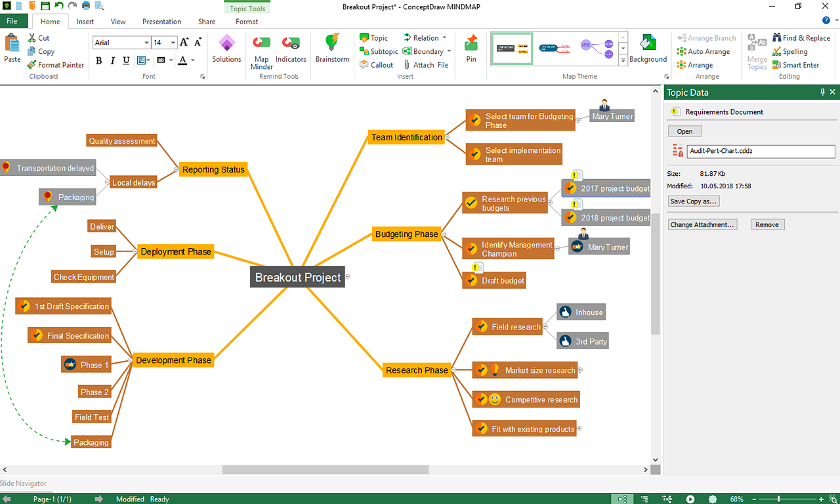Click the Save Copy as... button
The image size is (840, 504).
693,201
